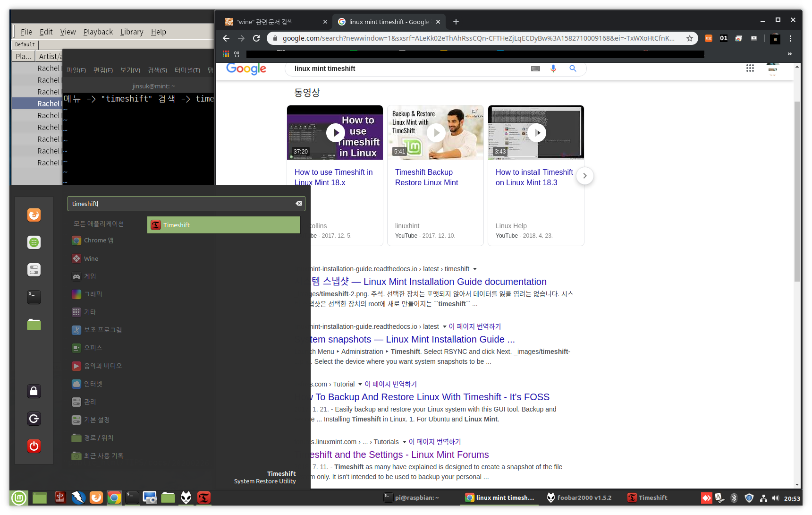Switch to the pi@raspbian terminal window

[412, 498]
